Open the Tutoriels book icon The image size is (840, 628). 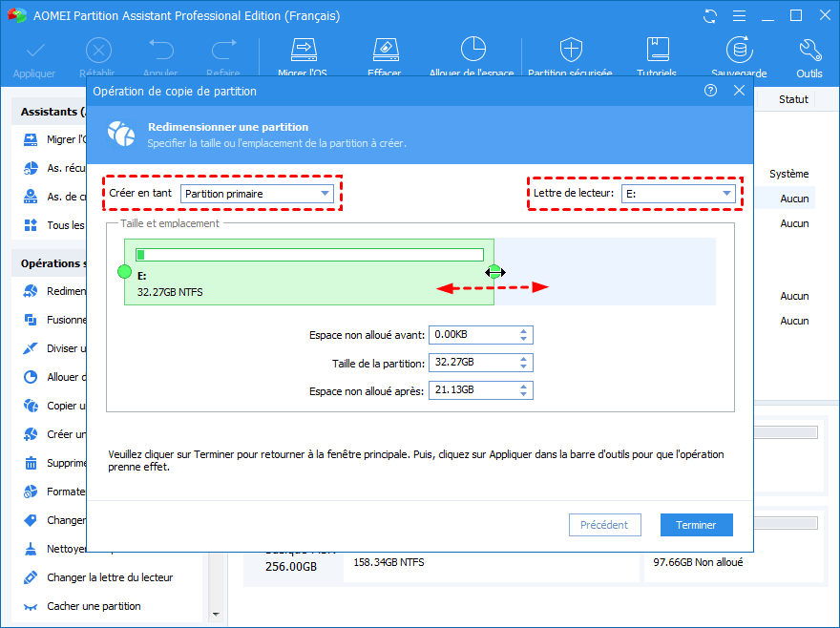[x=658, y=50]
